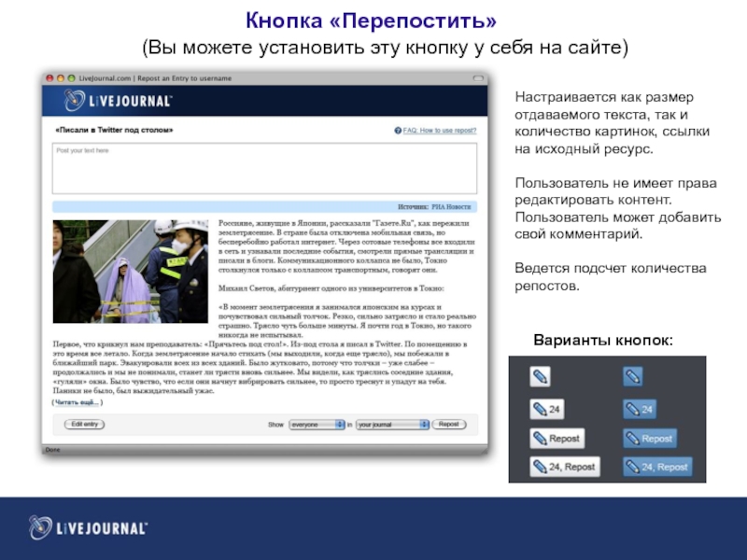Click the red window close button
The height and width of the screenshot is (560, 747).
49,78
